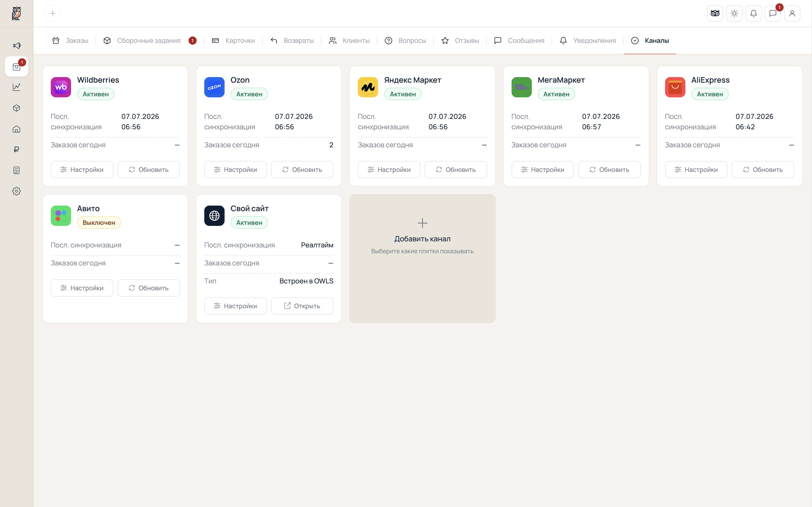Screen dimensions: 812x507
Task: Open the settings gear in sidebar
Action: [x=16, y=191]
